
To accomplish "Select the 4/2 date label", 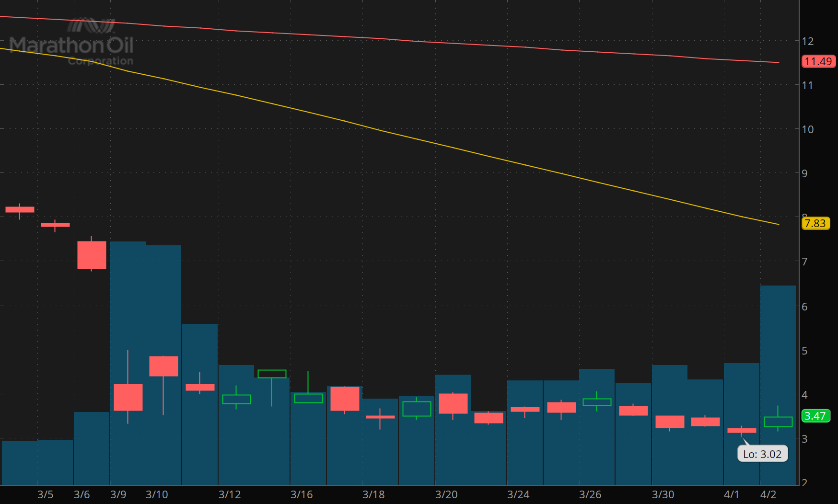I will (x=768, y=494).
